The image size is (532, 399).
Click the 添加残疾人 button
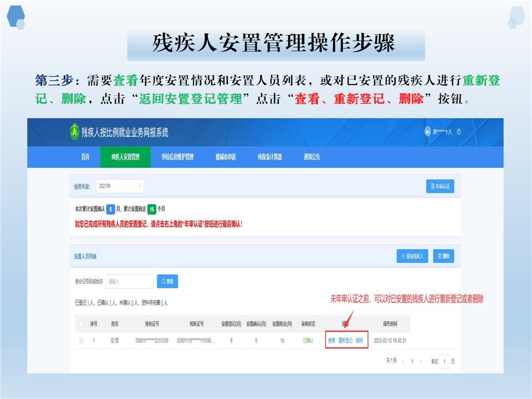tap(412, 256)
